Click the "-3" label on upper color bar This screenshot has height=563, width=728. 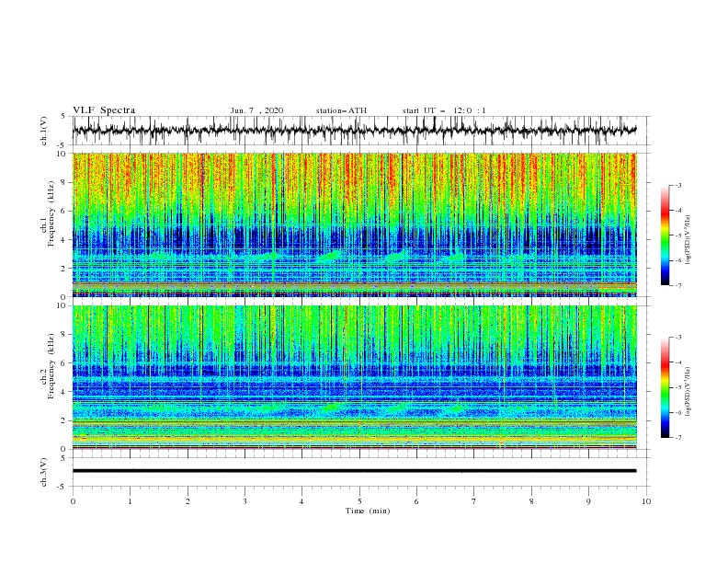pos(677,185)
